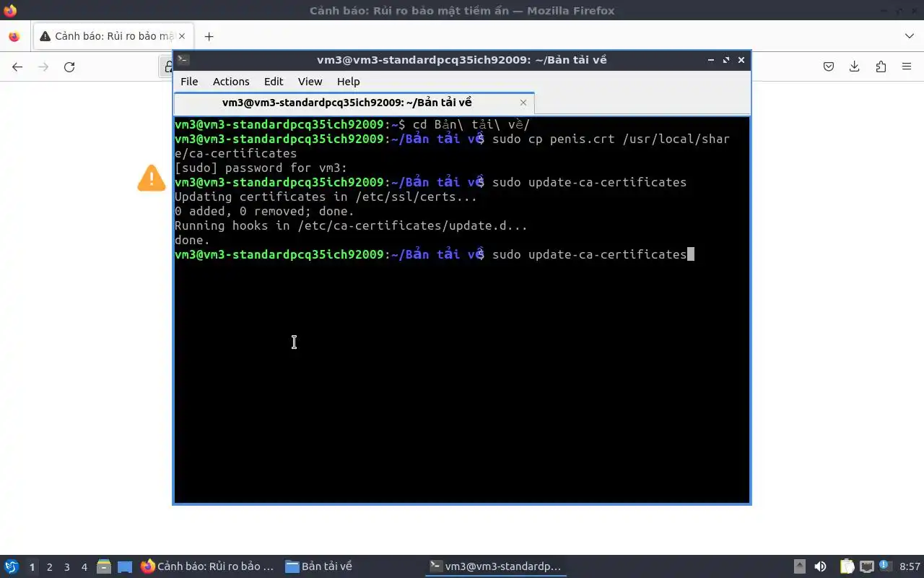924x578 pixels.
Task: Open the terminal Help menu
Action: pos(349,82)
